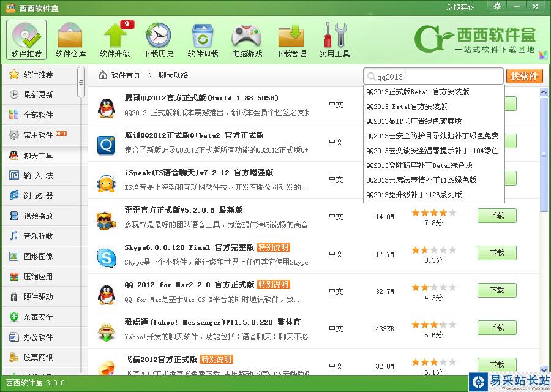Click the Yahoo Messenger icon
The height and width of the screenshot is (392, 551).
coord(107,332)
